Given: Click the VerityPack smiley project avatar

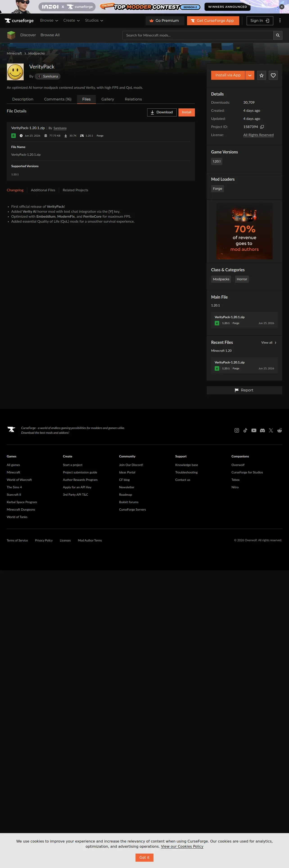Looking at the screenshot, I should [x=15, y=72].
